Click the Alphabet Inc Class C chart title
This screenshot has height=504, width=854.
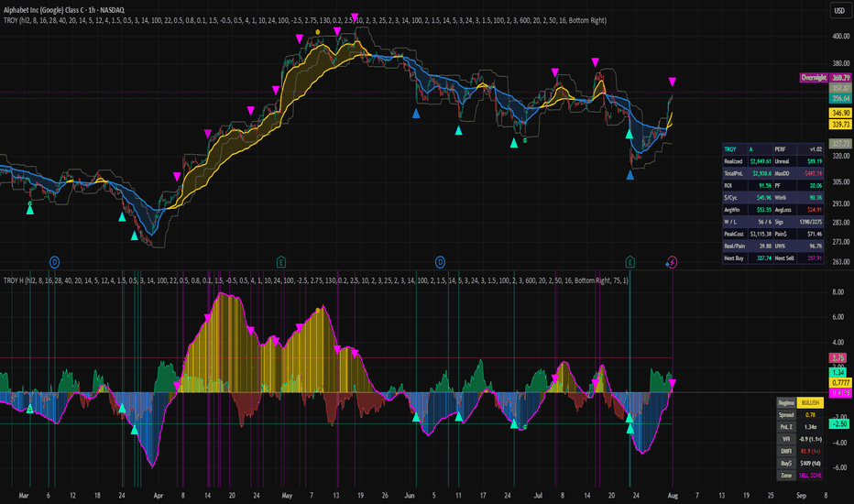tap(64, 10)
